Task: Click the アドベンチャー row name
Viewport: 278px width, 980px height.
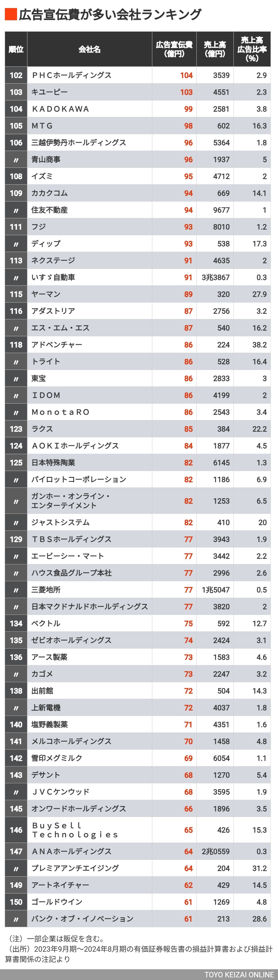Action: [x=57, y=345]
